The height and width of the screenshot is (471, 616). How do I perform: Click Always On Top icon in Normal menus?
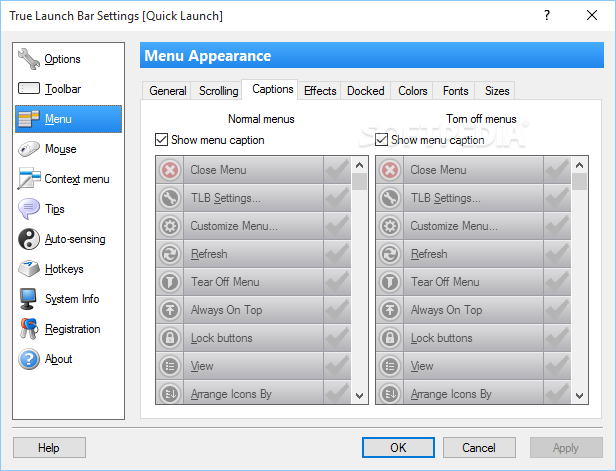pyautogui.click(x=170, y=310)
